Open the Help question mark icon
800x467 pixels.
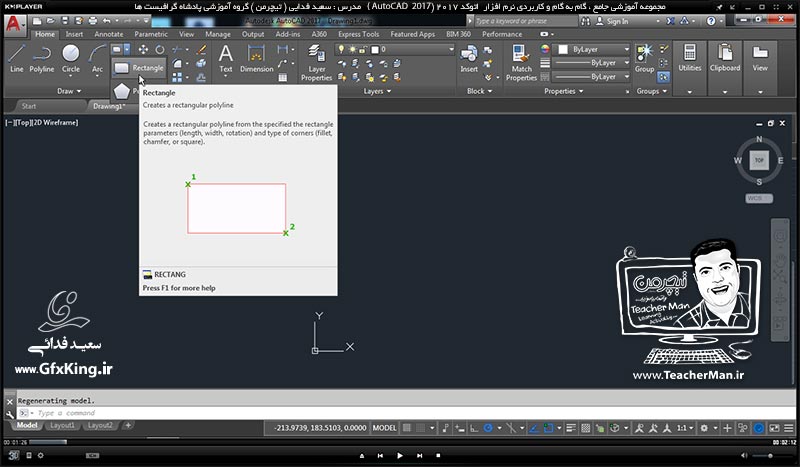click(x=711, y=21)
